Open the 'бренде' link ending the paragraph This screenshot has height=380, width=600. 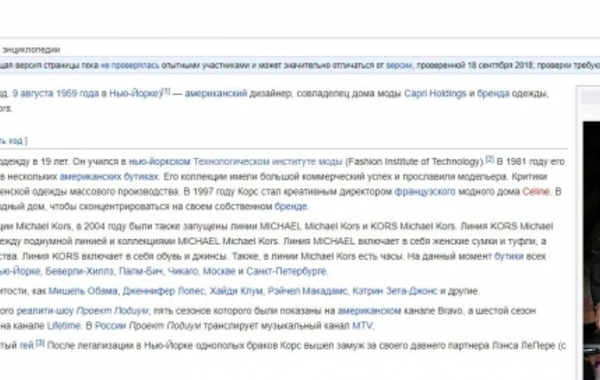pos(291,207)
